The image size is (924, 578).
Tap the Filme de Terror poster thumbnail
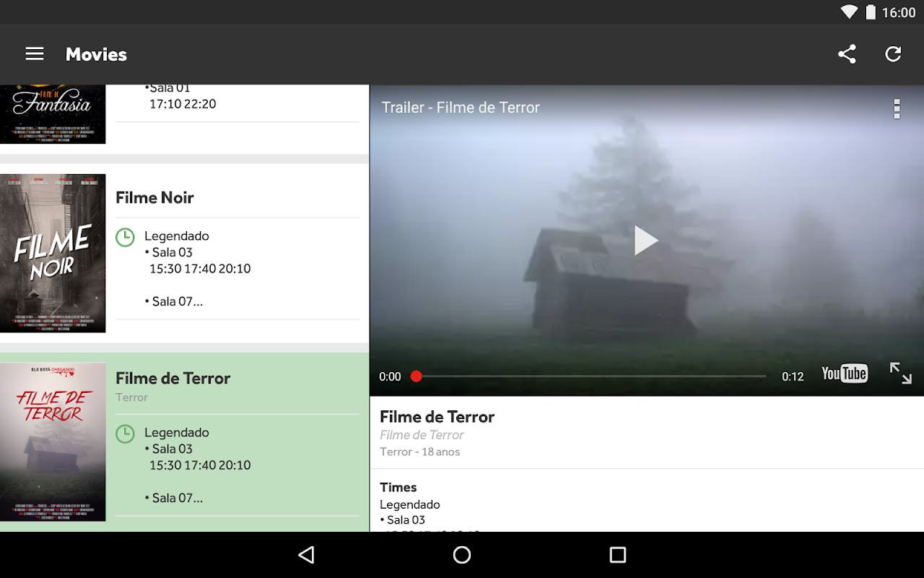coord(53,441)
